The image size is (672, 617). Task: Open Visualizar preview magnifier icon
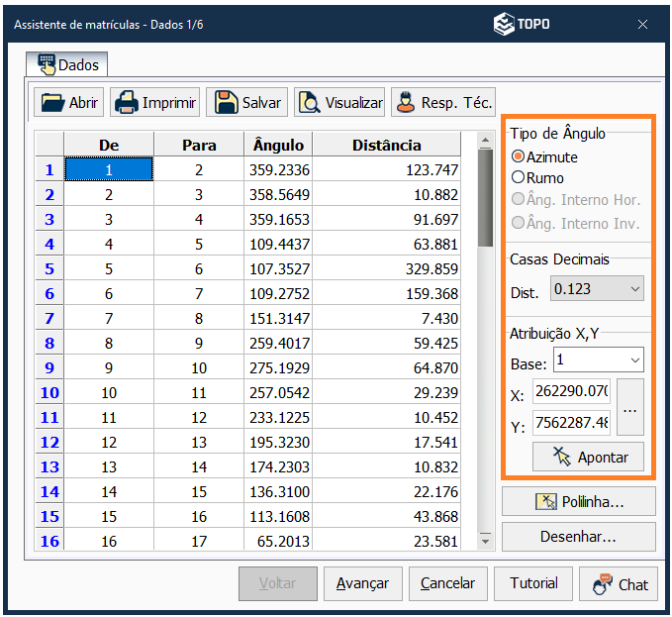coord(309,102)
